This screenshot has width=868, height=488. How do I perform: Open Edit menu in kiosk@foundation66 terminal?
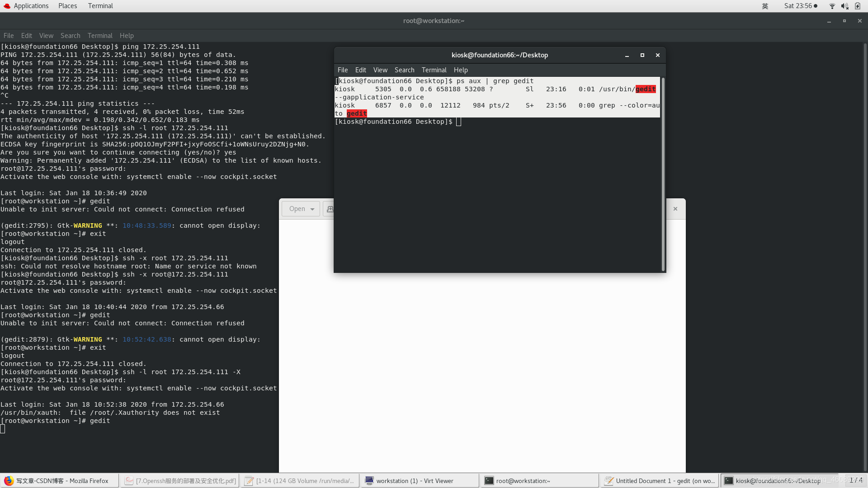click(361, 70)
